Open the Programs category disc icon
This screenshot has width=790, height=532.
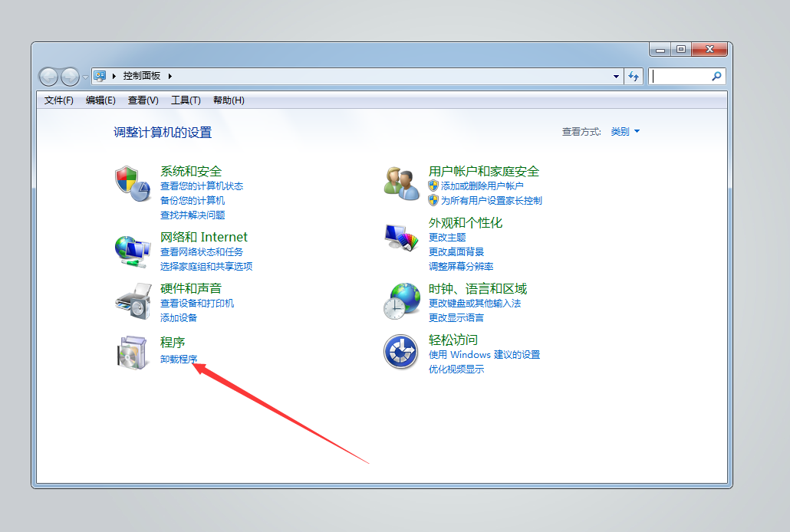[131, 352]
